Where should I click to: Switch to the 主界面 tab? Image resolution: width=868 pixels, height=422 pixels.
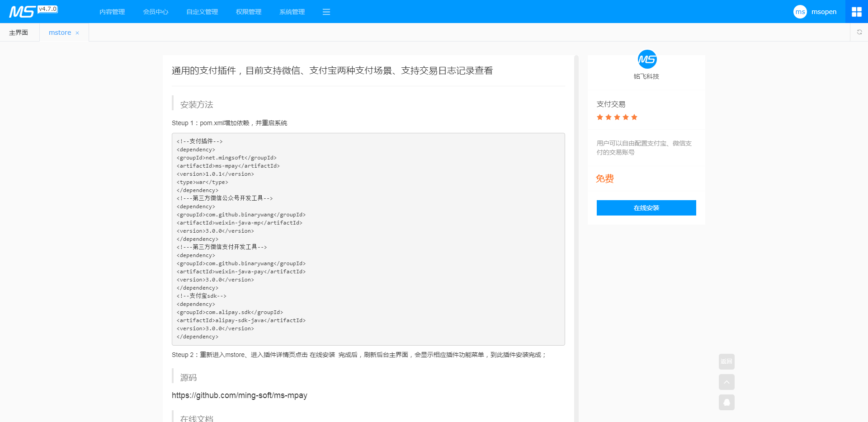tap(19, 32)
